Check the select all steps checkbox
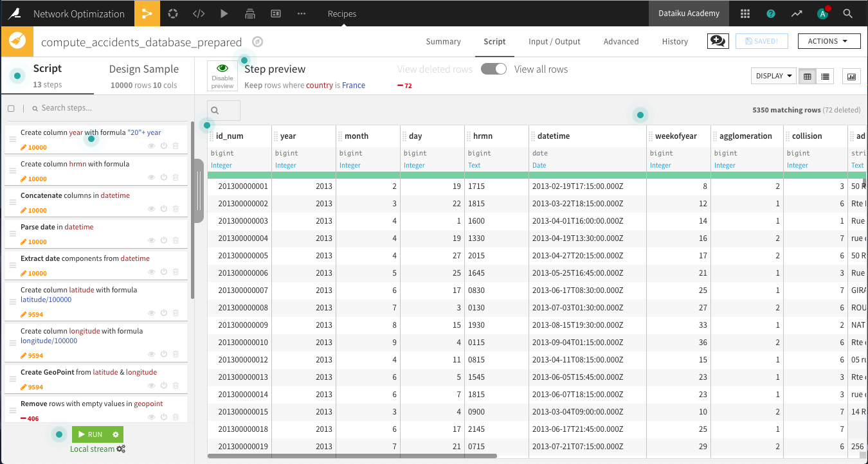Image resolution: width=868 pixels, height=464 pixels. [11, 109]
